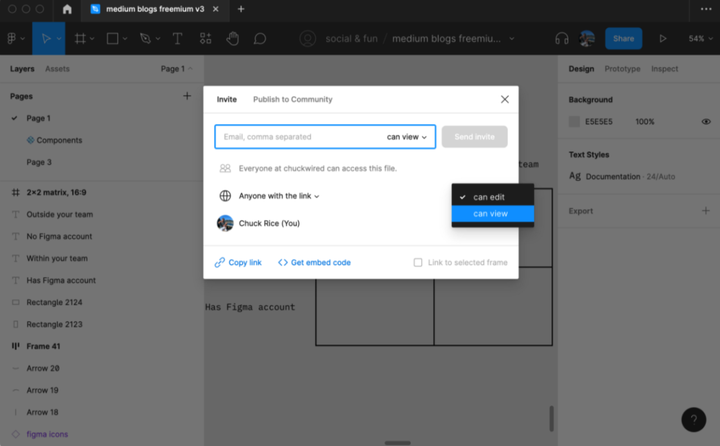
Task: Enable Link to selected frame checkbox
Action: [418, 263]
